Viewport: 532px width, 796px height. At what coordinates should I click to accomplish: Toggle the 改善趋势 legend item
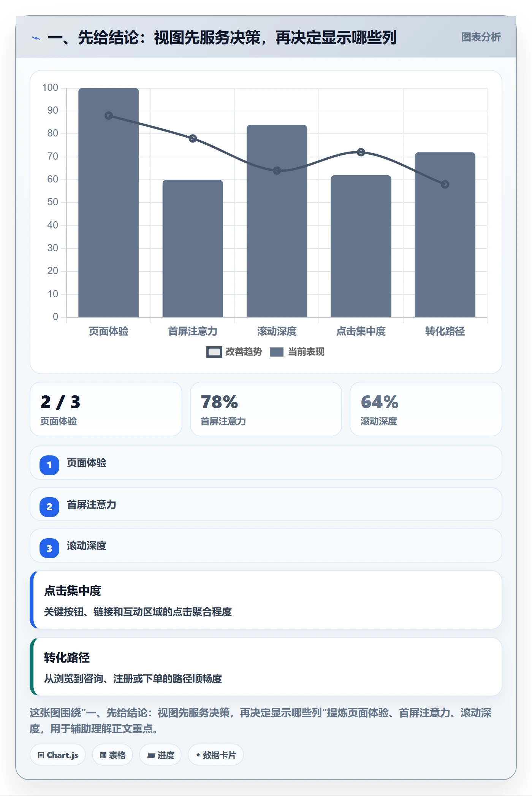click(234, 352)
